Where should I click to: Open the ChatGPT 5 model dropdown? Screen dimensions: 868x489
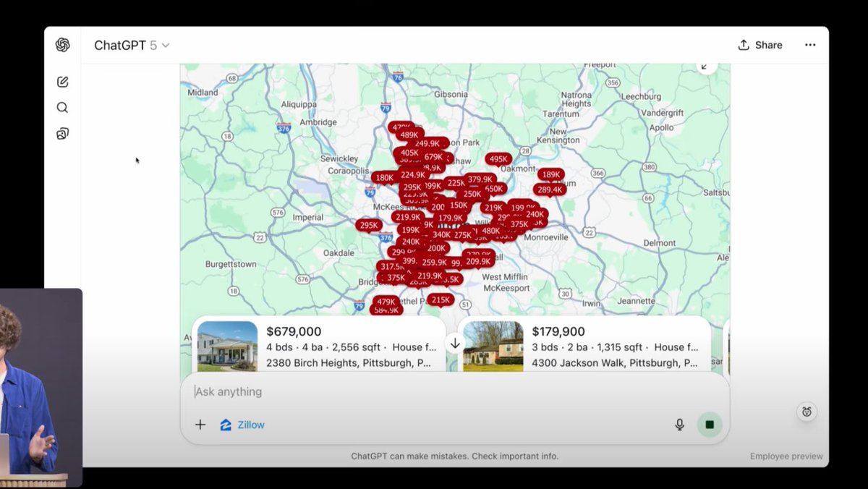(x=132, y=45)
